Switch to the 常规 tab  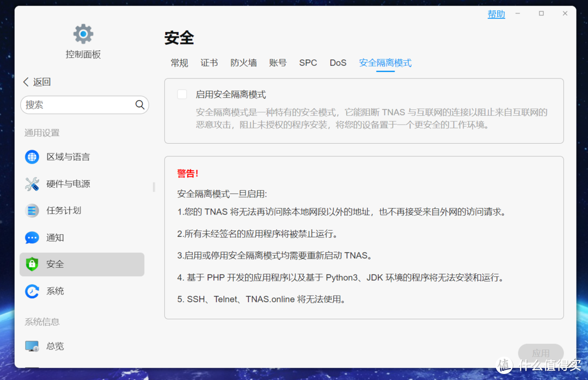tap(179, 63)
